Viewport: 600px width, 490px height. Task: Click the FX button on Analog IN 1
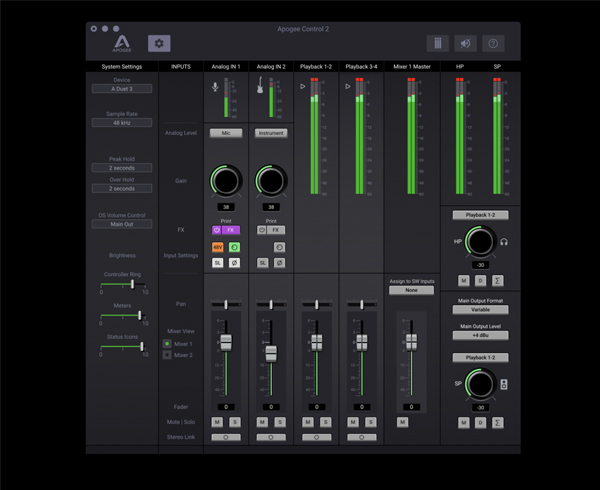(231, 230)
